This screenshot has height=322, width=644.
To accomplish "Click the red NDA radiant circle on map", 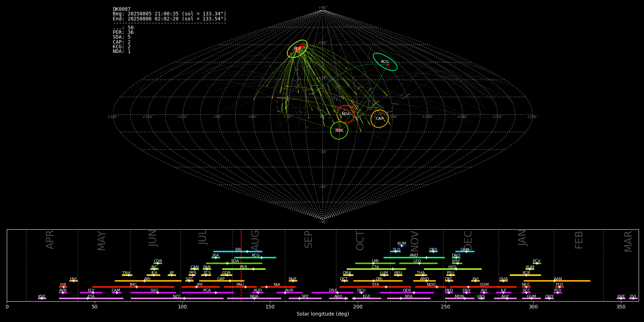I will click(x=346, y=114).
